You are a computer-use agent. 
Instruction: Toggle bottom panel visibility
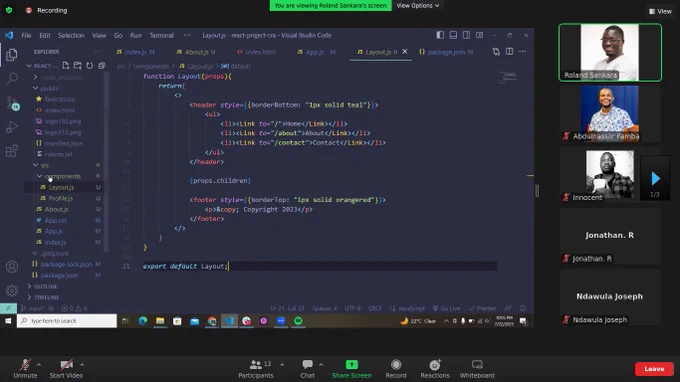[453, 35]
